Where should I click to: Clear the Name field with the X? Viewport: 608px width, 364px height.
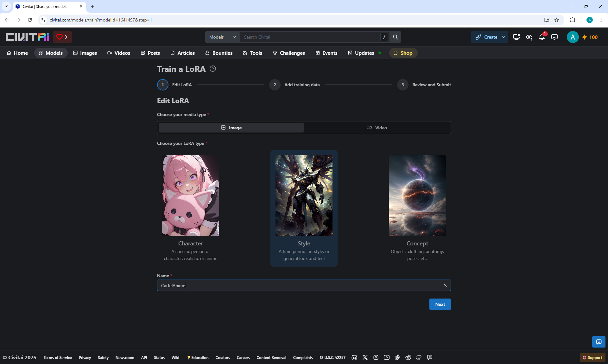[445, 285]
